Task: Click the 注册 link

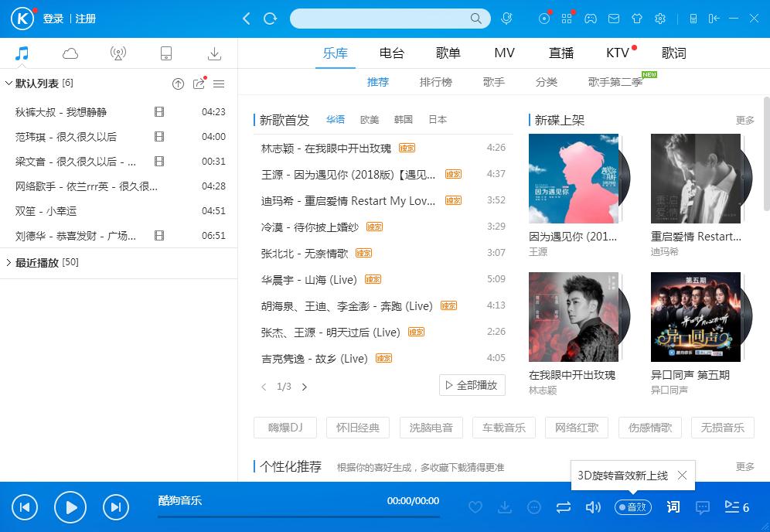Action: coord(86,19)
